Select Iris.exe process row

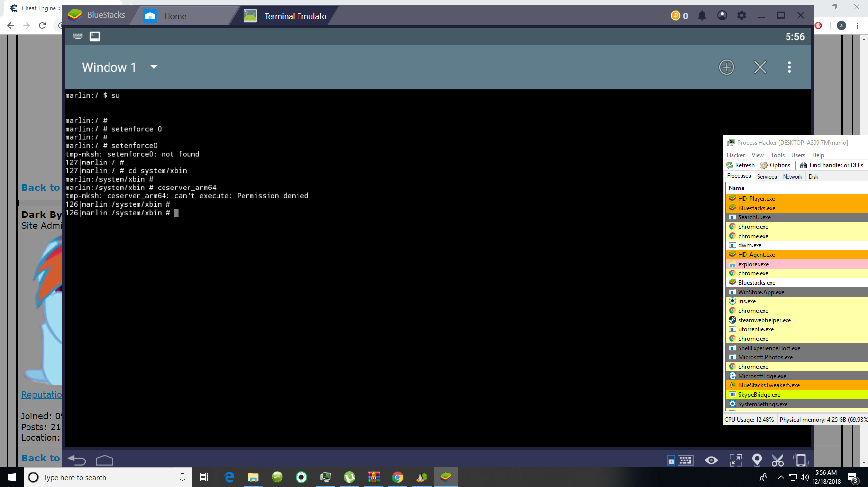[797, 301]
